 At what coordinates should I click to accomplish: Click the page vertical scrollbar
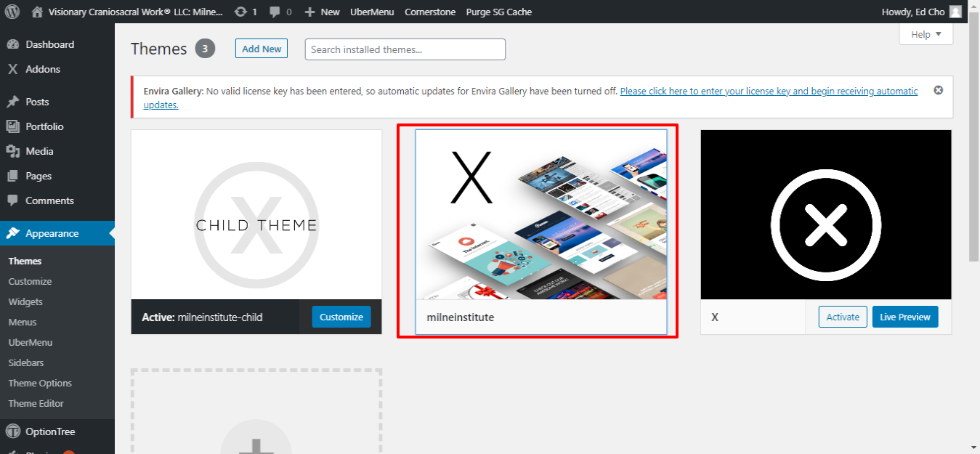point(973,135)
